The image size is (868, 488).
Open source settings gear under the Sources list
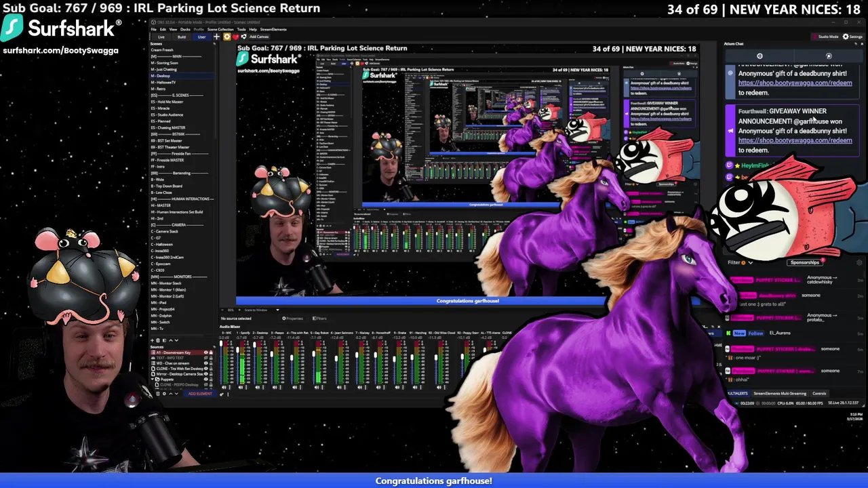(164, 394)
